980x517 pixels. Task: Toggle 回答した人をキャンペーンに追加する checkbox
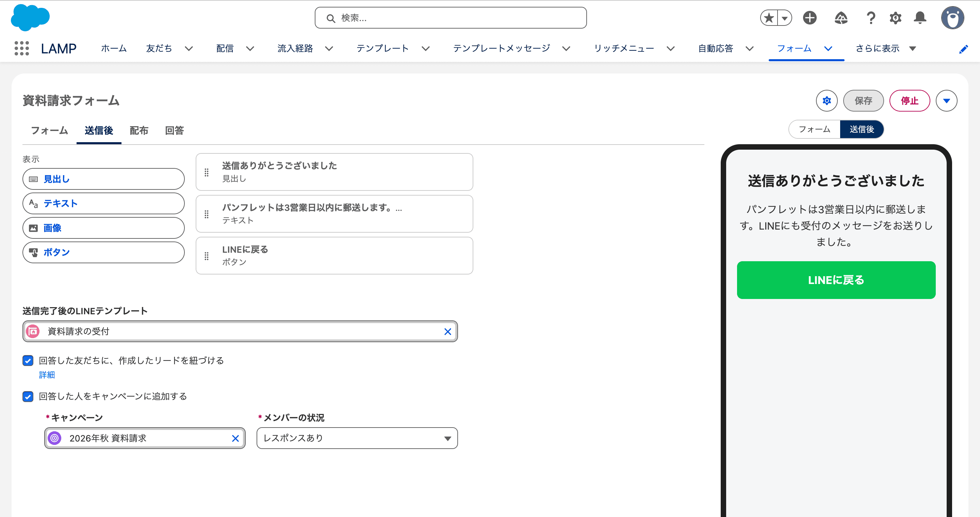(28, 397)
